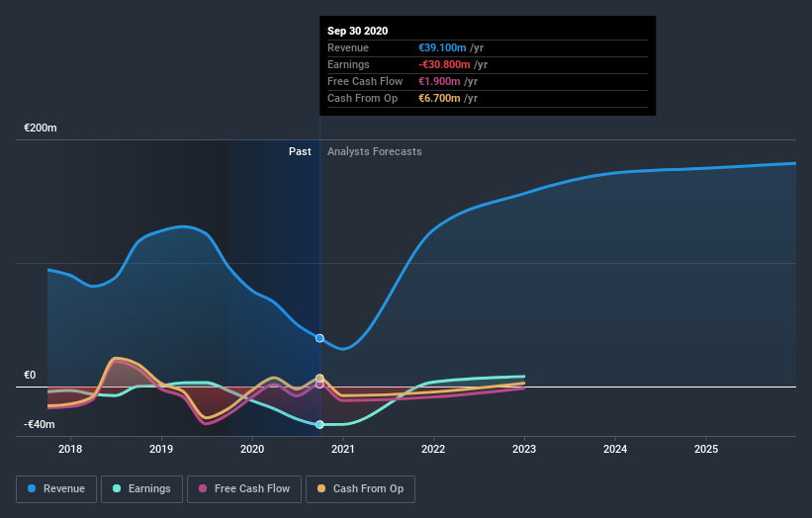
Task: Click the €200m y-axis label
Action: [x=41, y=128]
